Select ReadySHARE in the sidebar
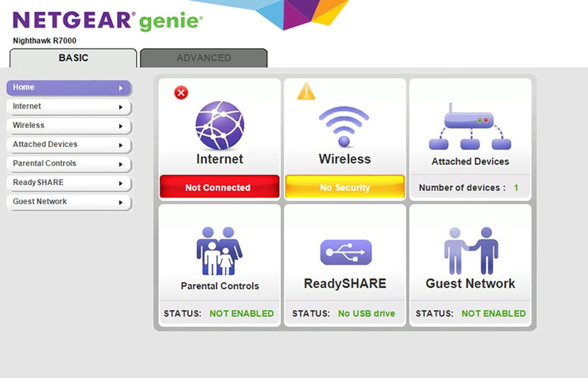Image resolution: width=588 pixels, height=378 pixels. pos(69,183)
